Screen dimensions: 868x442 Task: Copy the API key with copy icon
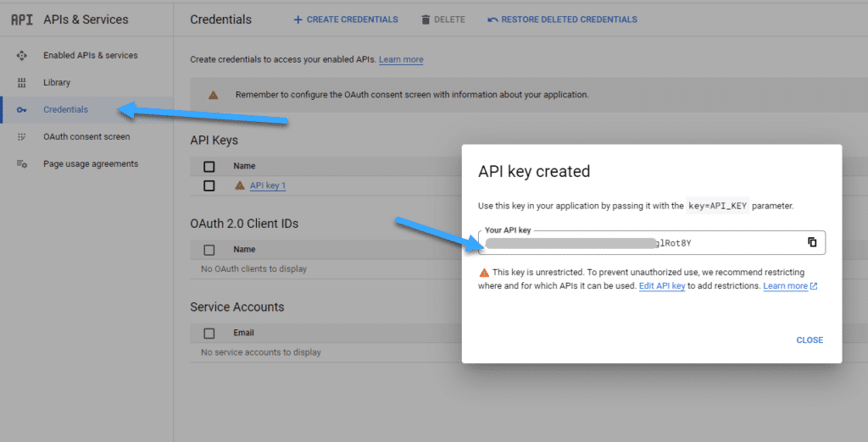812,242
